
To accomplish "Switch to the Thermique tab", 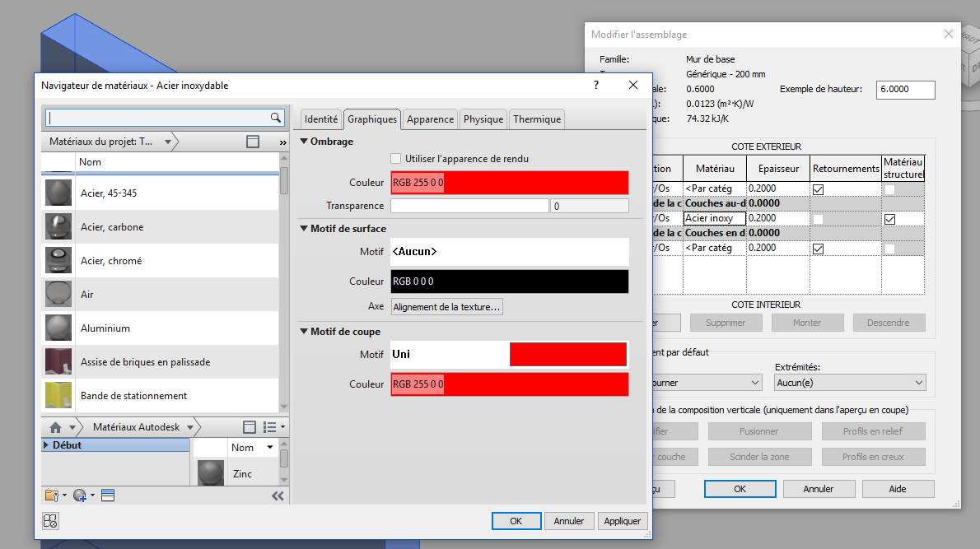I will (x=537, y=119).
